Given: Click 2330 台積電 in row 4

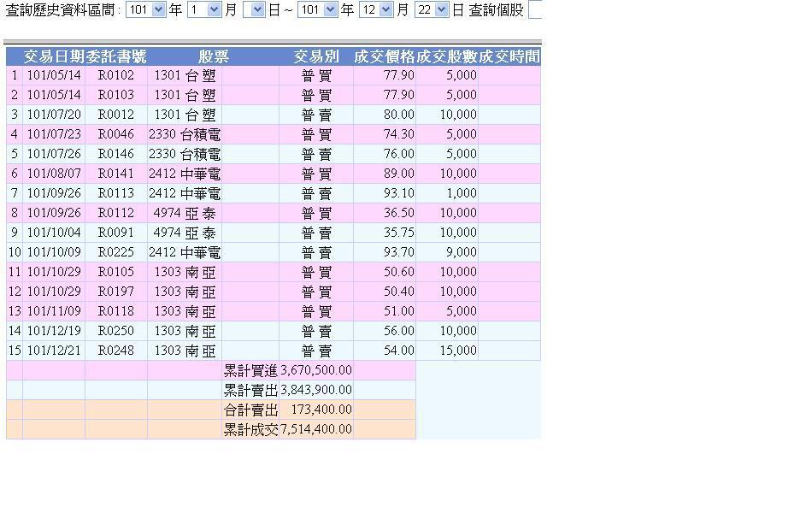Looking at the screenshot, I should coord(185,134).
